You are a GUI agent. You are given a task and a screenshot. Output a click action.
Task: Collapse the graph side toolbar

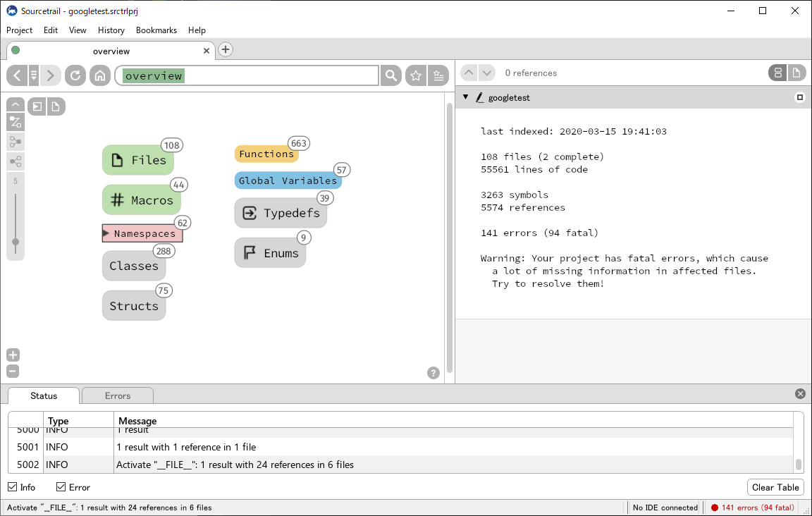[16, 104]
